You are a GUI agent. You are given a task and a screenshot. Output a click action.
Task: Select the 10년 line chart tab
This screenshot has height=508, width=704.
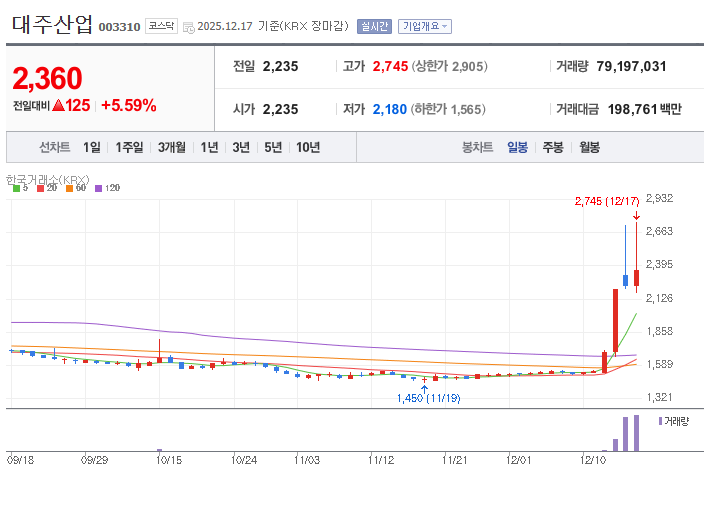308,147
